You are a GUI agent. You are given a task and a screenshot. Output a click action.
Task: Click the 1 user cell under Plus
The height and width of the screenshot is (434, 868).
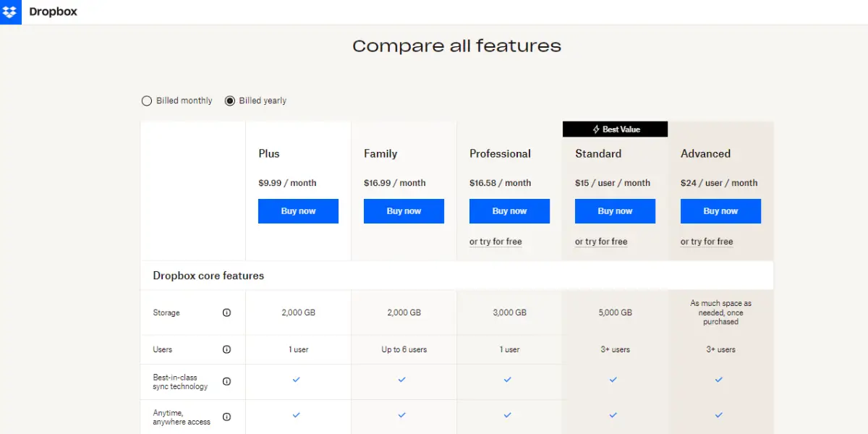click(298, 349)
